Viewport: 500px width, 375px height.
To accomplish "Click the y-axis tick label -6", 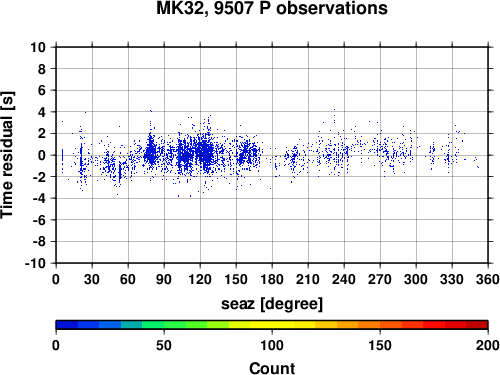I will pyautogui.click(x=38, y=220).
